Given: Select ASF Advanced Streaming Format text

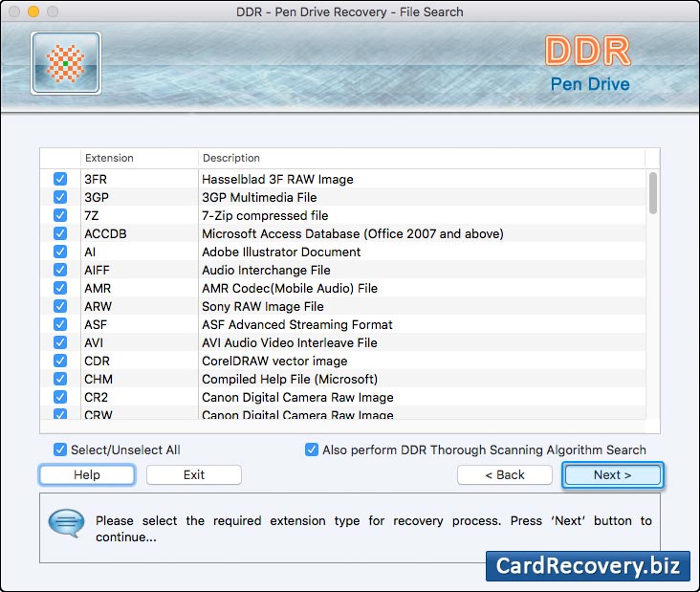Looking at the screenshot, I should pyautogui.click(x=296, y=324).
